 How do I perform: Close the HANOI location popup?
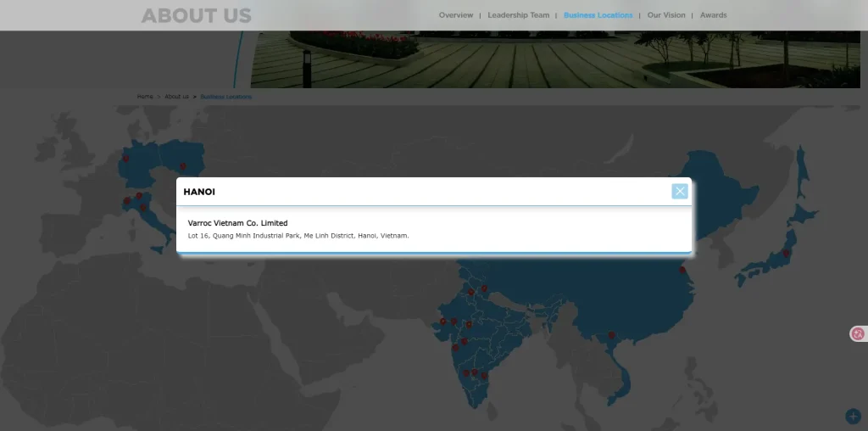coord(679,191)
